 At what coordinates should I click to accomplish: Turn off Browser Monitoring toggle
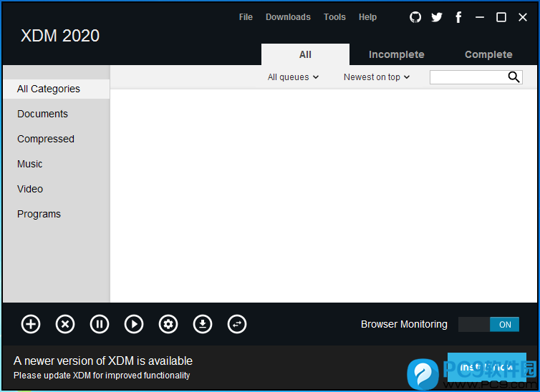click(x=488, y=324)
